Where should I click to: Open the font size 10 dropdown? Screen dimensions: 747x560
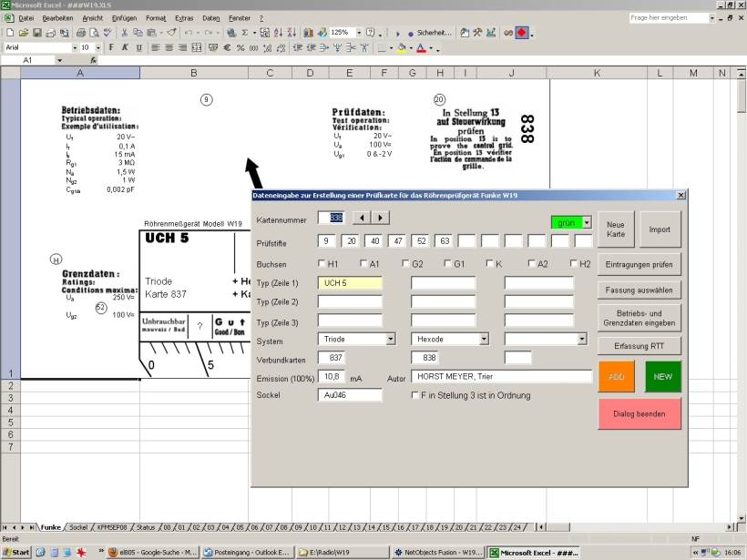98,47
